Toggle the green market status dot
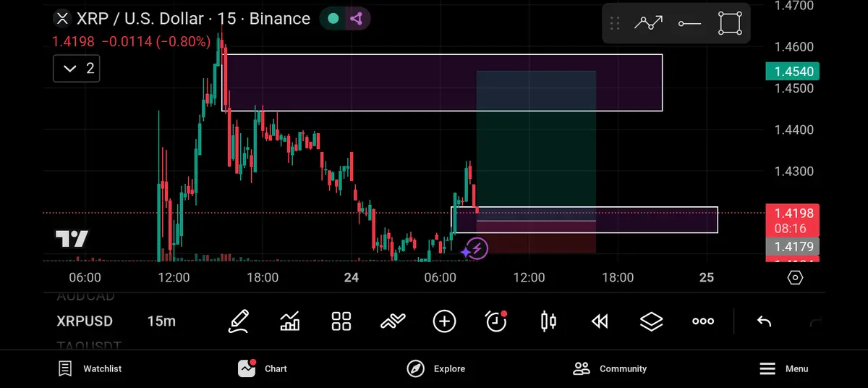The width and height of the screenshot is (868, 388). pyautogui.click(x=333, y=19)
